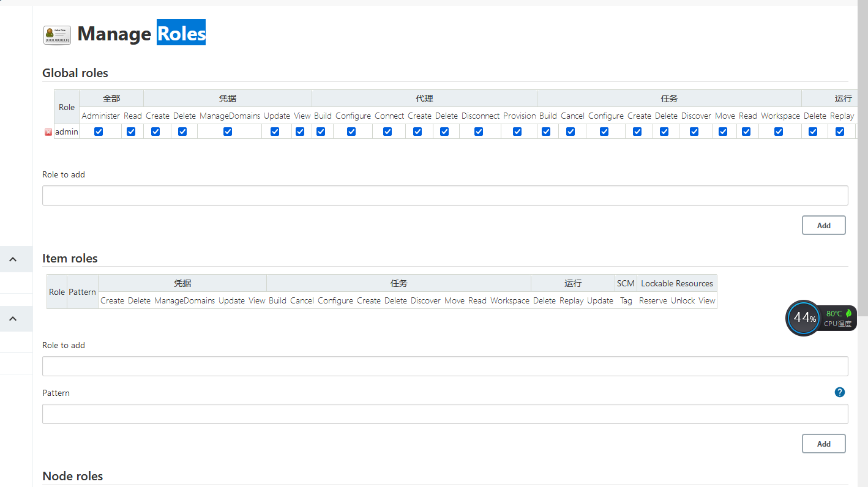Click 'ManageDomains' header in Item roles table
The height and width of the screenshot is (487, 868).
pos(185,300)
